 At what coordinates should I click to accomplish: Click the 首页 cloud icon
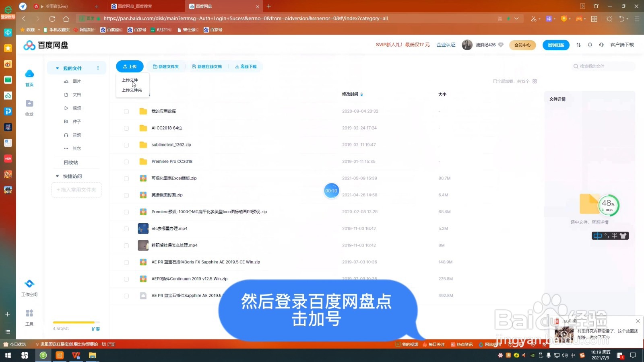(29, 74)
